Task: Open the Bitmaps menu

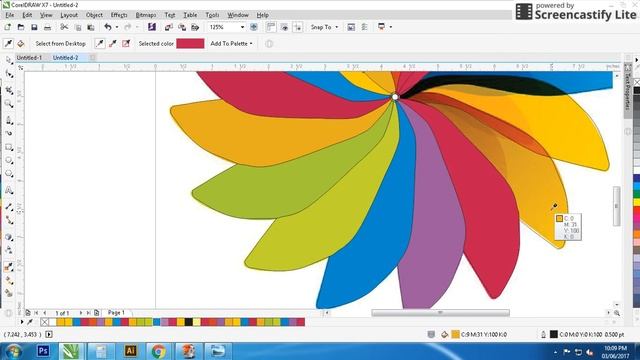Action: (x=146, y=15)
